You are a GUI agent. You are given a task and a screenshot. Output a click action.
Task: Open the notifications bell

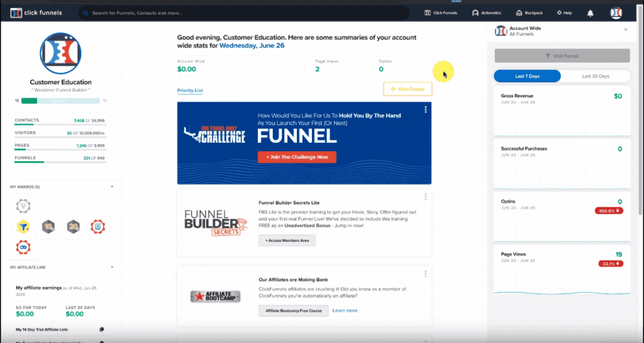pos(590,13)
